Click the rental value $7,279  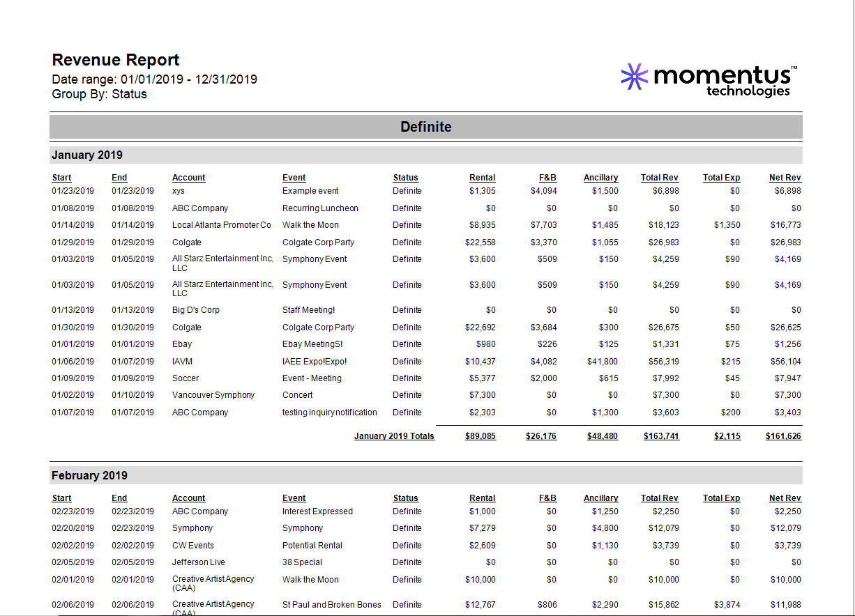pyautogui.click(x=483, y=528)
